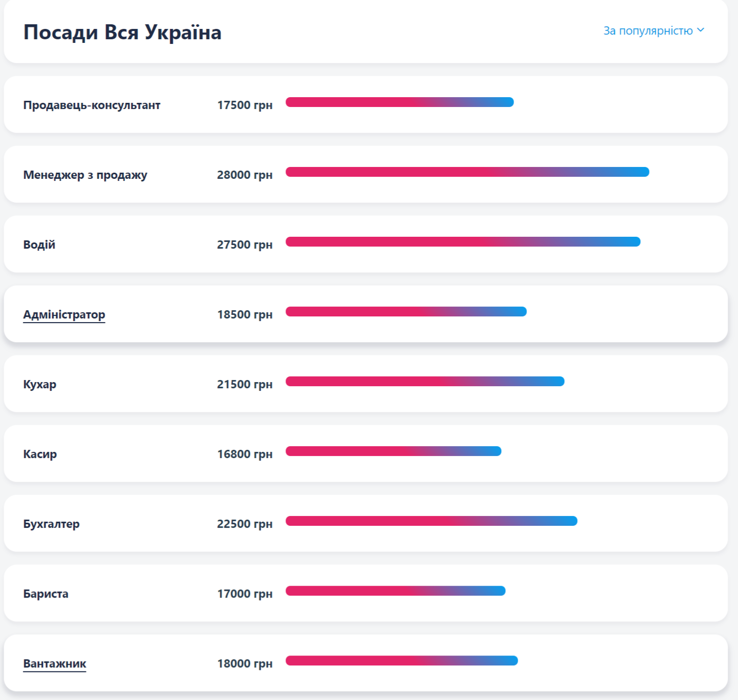Open the underlined Вантажник link
Image resolution: width=738 pixels, height=700 pixels.
click(x=55, y=663)
